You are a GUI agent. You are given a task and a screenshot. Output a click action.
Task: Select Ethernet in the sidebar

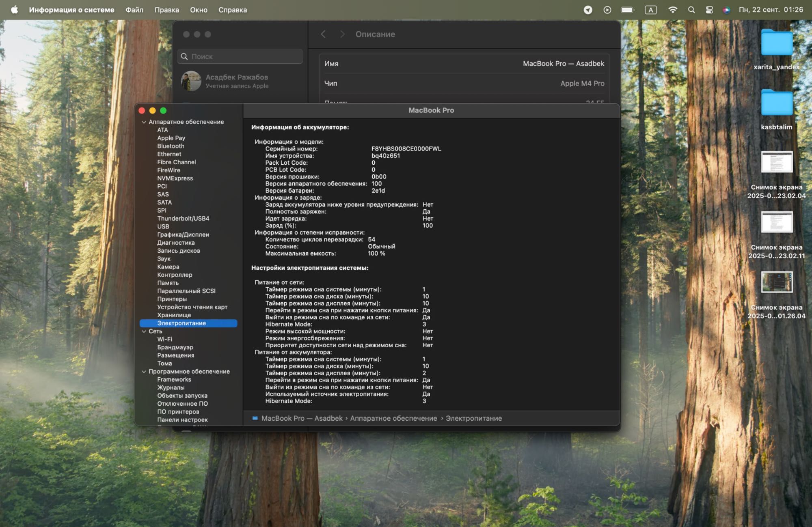tap(169, 154)
